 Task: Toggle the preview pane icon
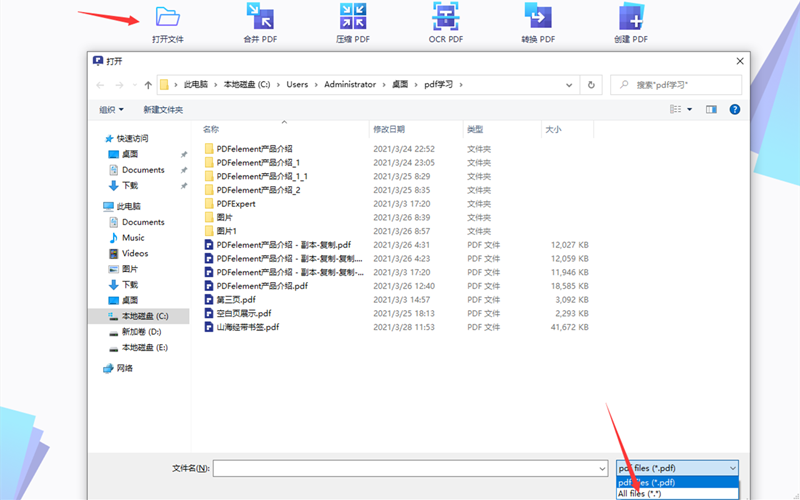coord(712,109)
